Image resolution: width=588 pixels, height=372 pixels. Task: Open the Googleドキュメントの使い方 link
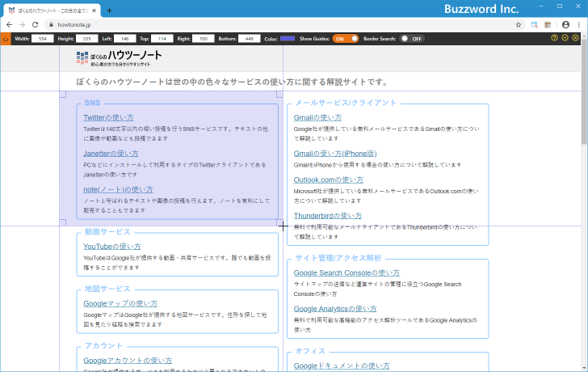point(342,366)
